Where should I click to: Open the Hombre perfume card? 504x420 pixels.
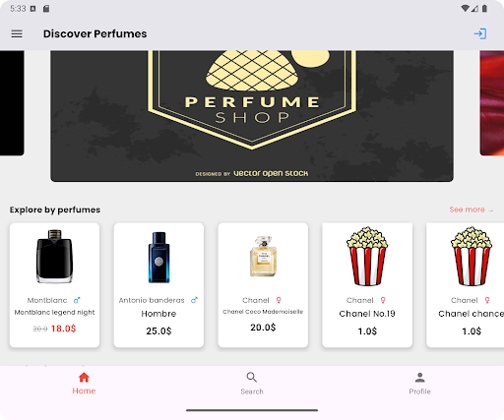[x=158, y=285]
